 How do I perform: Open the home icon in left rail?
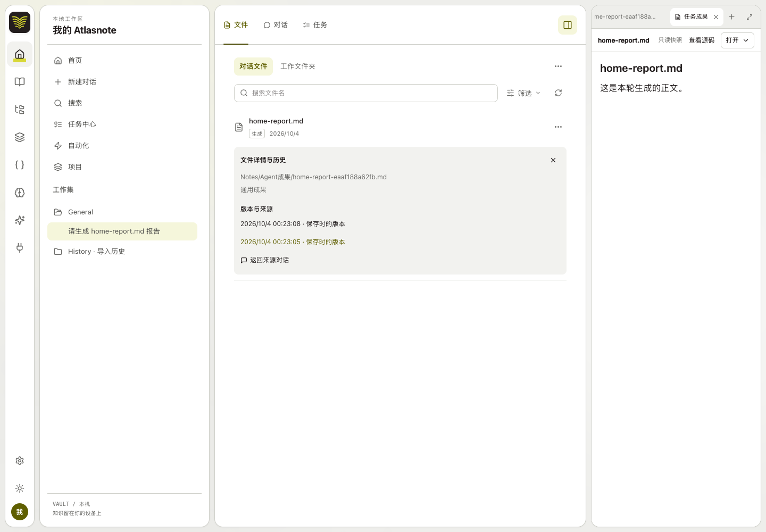click(20, 54)
